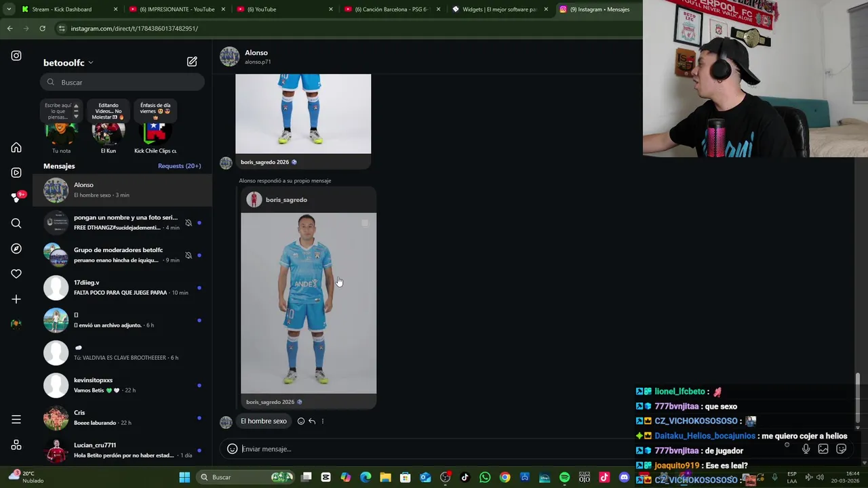Open Discord from the taskbar

pyautogui.click(x=624, y=477)
